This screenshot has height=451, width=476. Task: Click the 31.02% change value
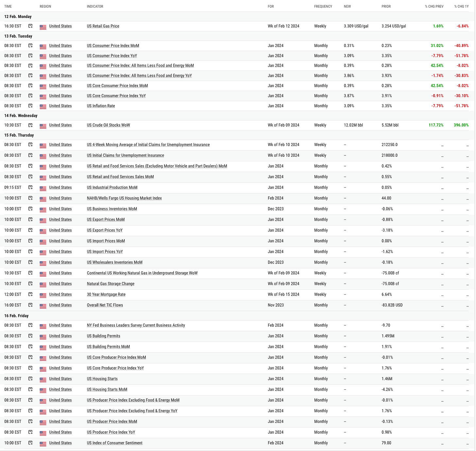(x=437, y=46)
